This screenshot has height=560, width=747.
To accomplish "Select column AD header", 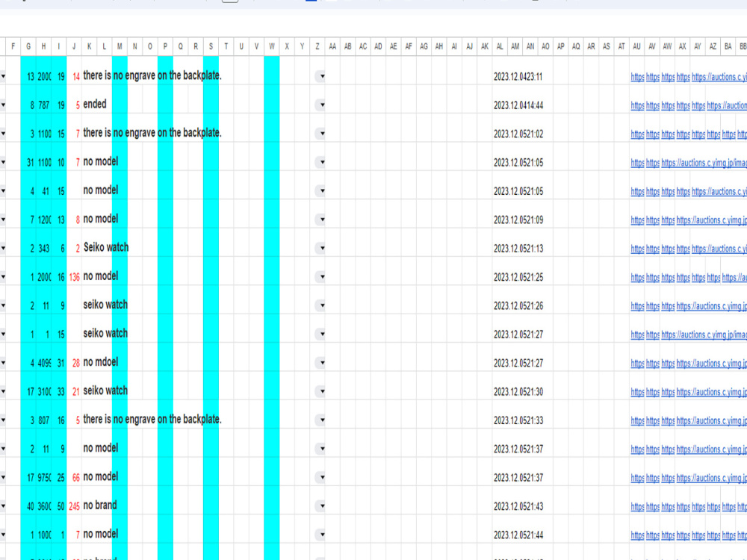I will (x=378, y=46).
